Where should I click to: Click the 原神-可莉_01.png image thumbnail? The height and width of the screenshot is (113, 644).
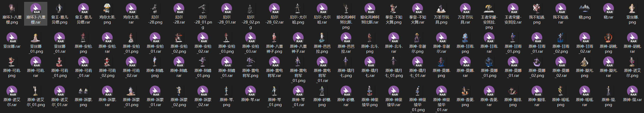coord(60,62)
